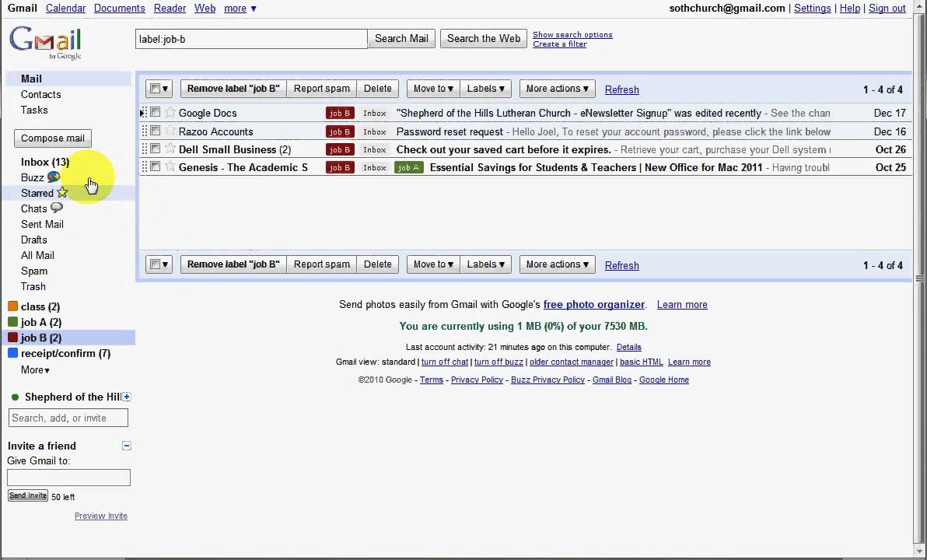Screen dimensions: 927x560
Task: Click the yellow star icon next to Starred
Action: pyautogui.click(x=62, y=193)
